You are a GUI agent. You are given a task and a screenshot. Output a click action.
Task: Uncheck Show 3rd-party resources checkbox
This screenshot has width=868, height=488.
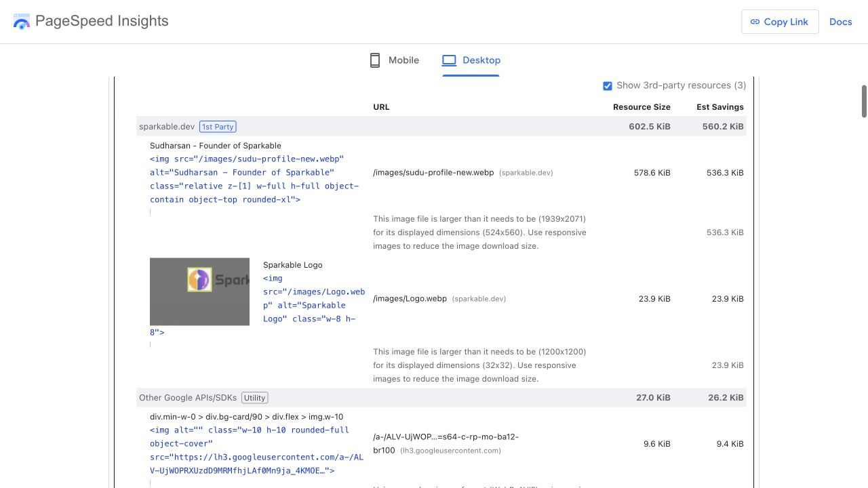[608, 86]
